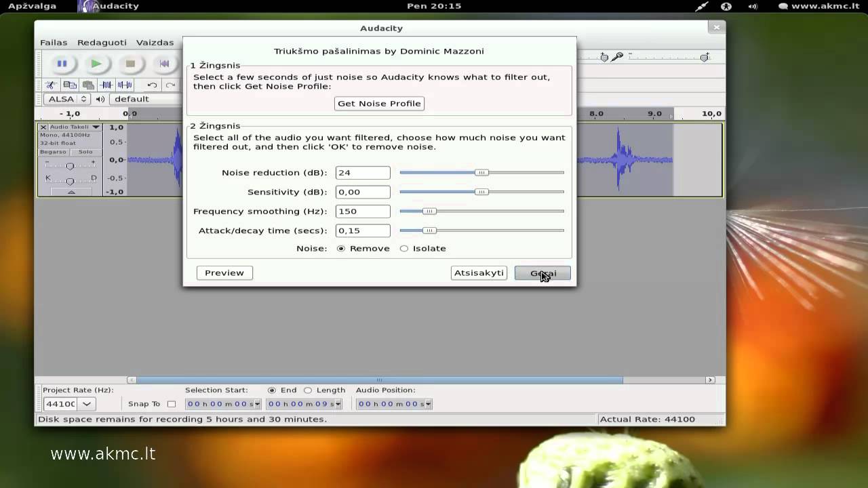Select the Remove noise radio button

pyautogui.click(x=341, y=249)
